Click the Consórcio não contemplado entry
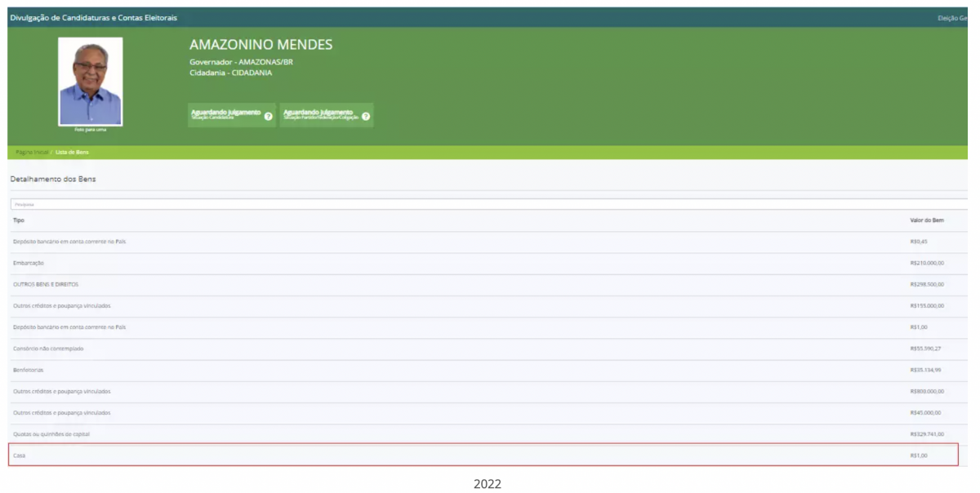The image size is (980, 493). 48,349
